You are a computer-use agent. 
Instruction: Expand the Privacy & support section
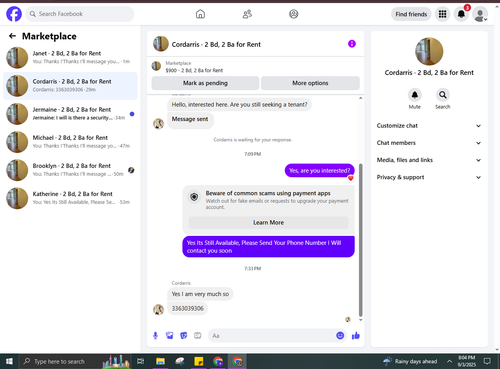(429, 177)
